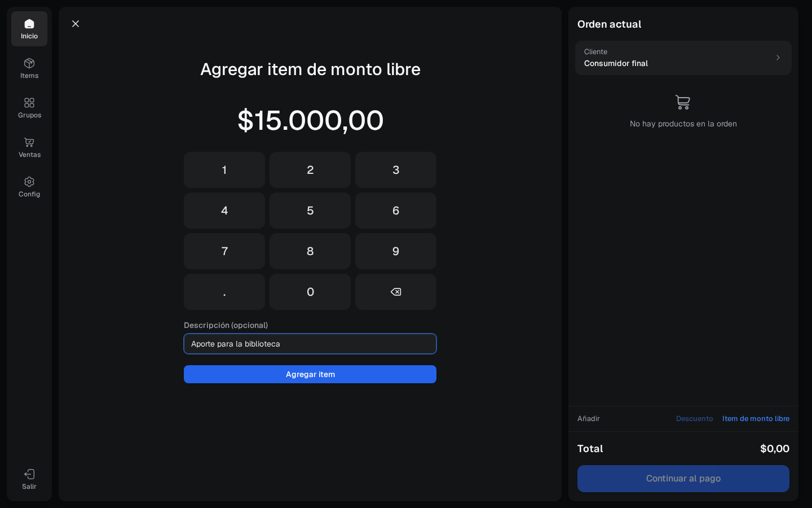The height and width of the screenshot is (508, 812).
Task: Click the empty cart icon
Action: tap(683, 102)
